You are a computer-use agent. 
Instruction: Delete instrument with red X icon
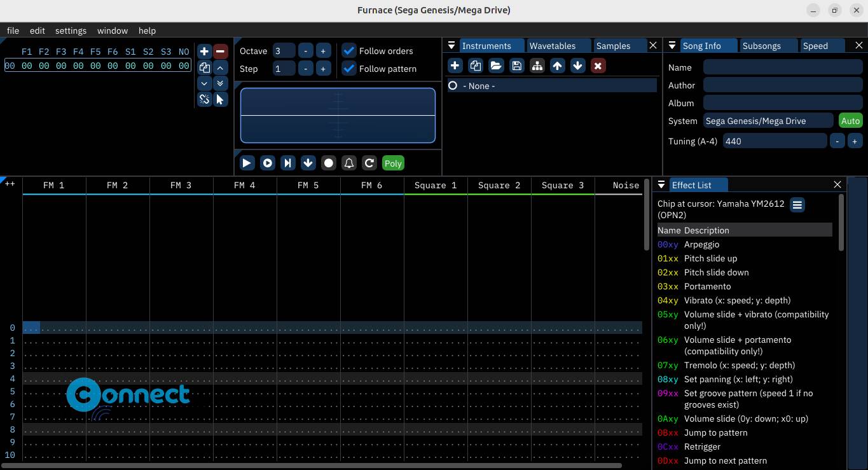[598, 66]
